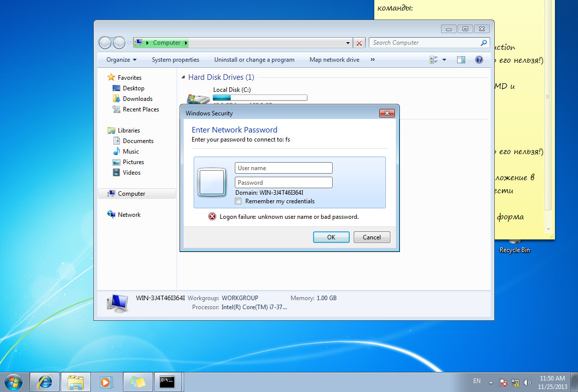578x392 pixels.
Task: Toggle the preview pane icon
Action: coord(461,60)
